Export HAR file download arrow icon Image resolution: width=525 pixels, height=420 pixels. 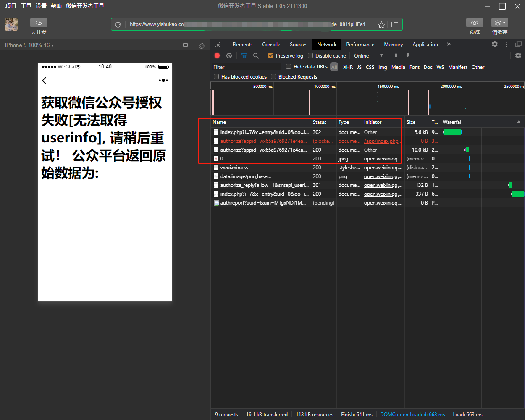click(407, 55)
